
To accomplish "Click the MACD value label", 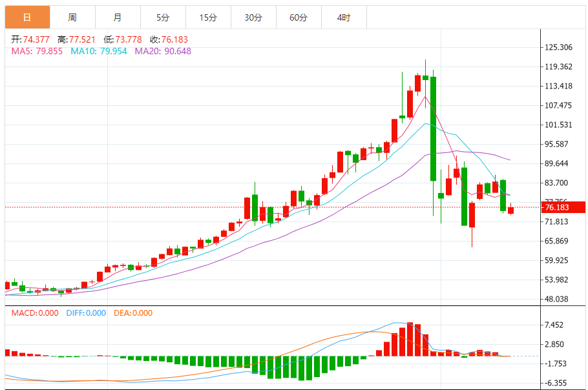I will pyautogui.click(x=35, y=313).
